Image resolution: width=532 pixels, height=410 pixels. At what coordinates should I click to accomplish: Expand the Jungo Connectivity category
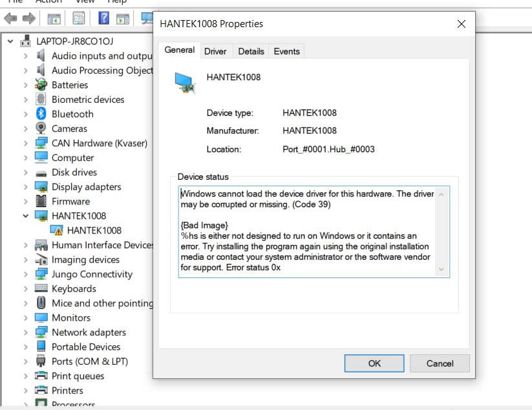coord(26,274)
